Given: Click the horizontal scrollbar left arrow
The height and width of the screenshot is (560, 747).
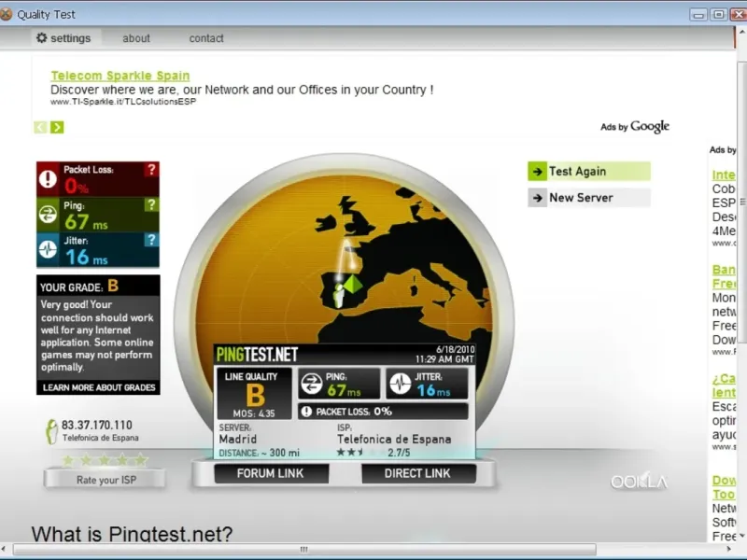Looking at the screenshot, I should (x=4, y=550).
